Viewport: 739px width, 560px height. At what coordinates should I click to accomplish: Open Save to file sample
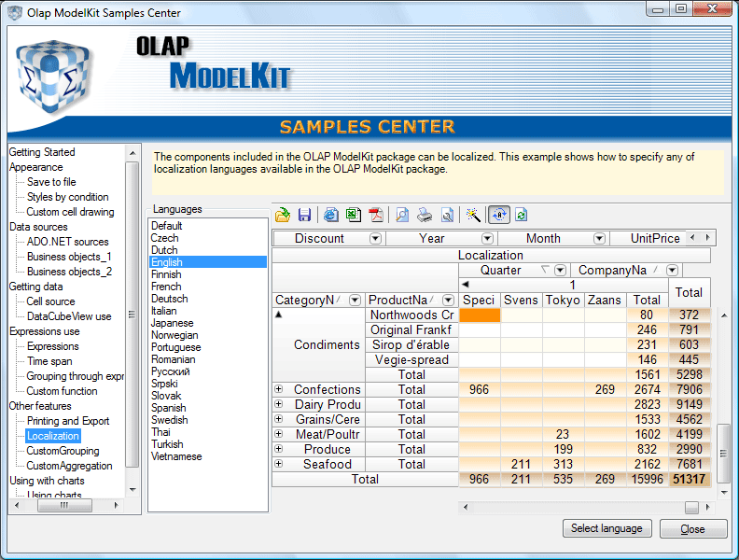click(x=51, y=182)
